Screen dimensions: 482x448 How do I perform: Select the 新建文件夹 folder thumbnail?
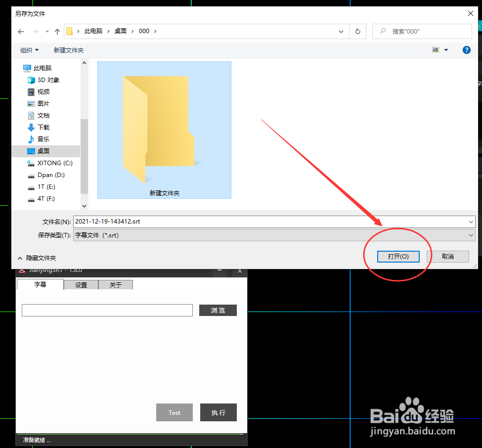[165, 130]
